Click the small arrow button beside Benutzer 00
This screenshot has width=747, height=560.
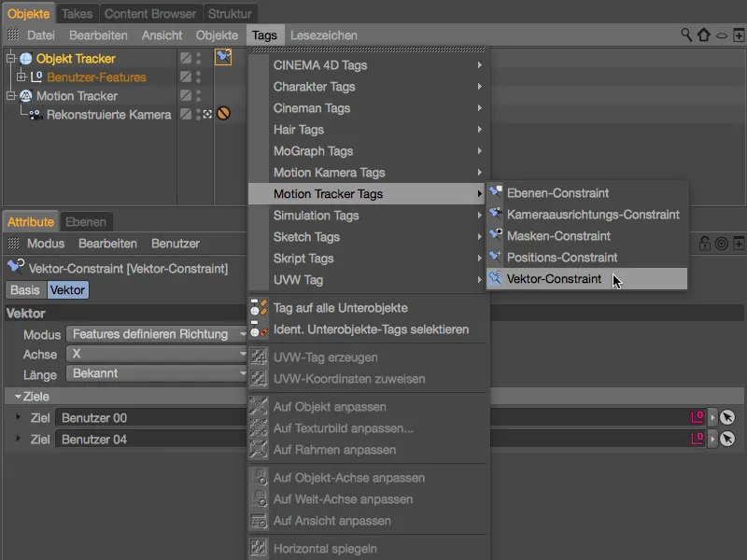(712, 417)
